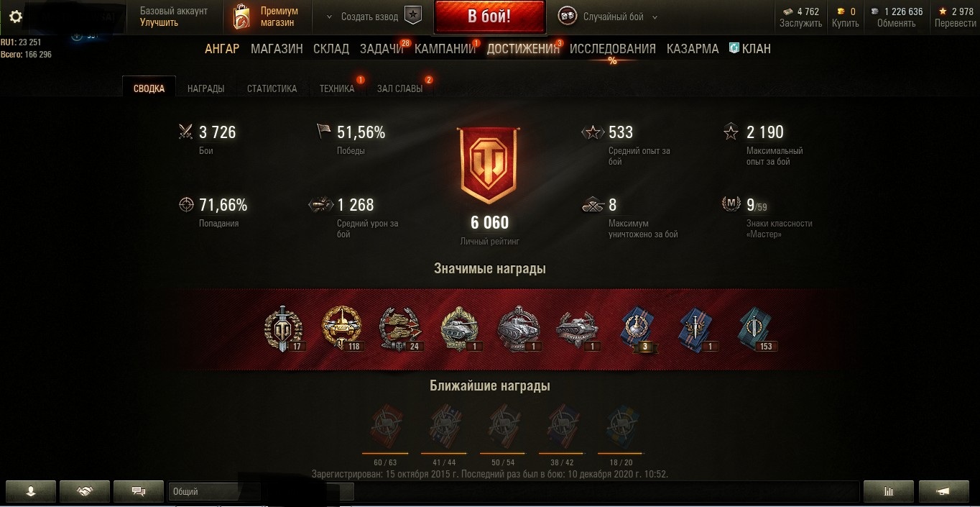Click the Master badge award with 17
980x507 pixels.
click(285, 329)
